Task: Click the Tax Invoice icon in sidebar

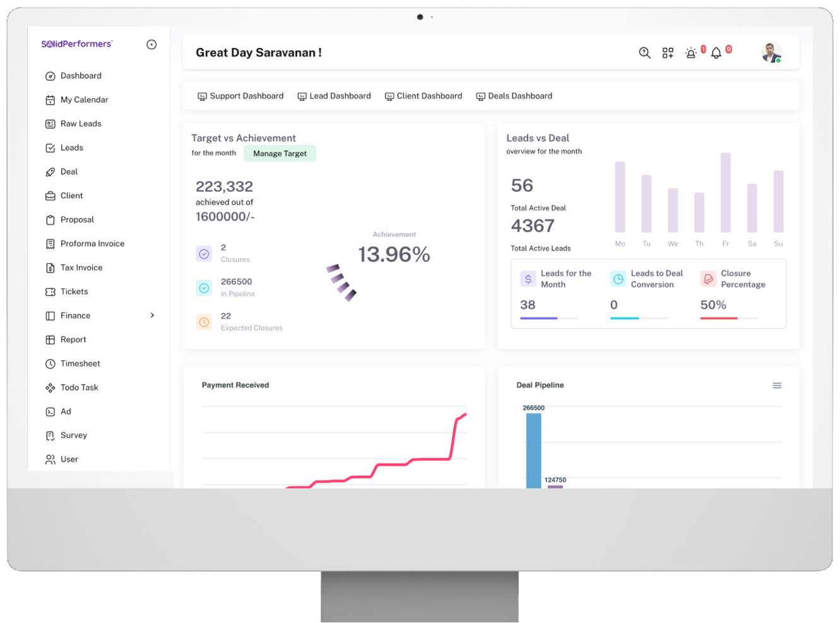Action: pos(50,268)
